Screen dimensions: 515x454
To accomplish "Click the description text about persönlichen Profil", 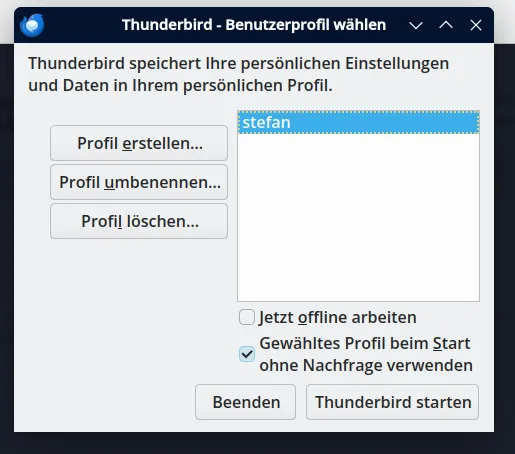I will 238,74.
